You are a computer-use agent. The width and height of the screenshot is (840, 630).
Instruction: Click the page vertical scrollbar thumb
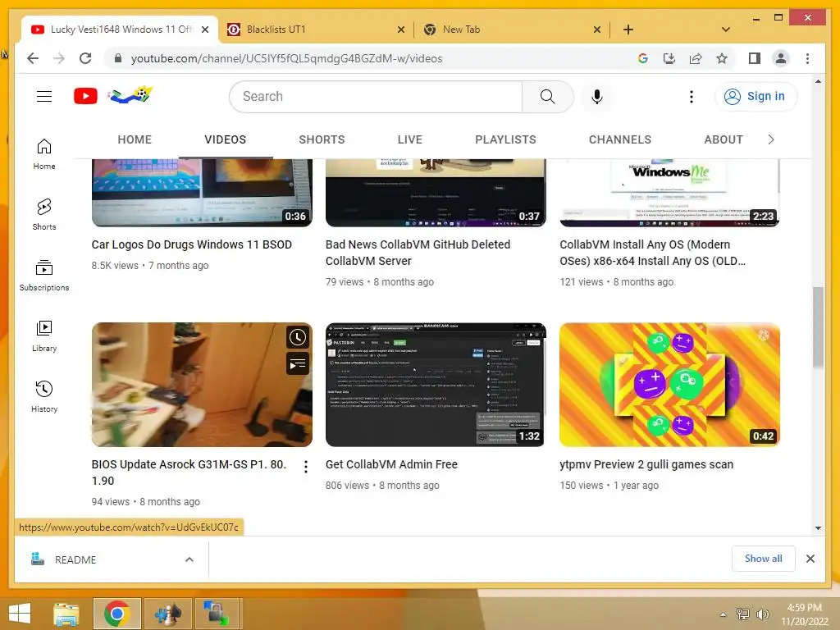pyautogui.click(x=818, y=326)
